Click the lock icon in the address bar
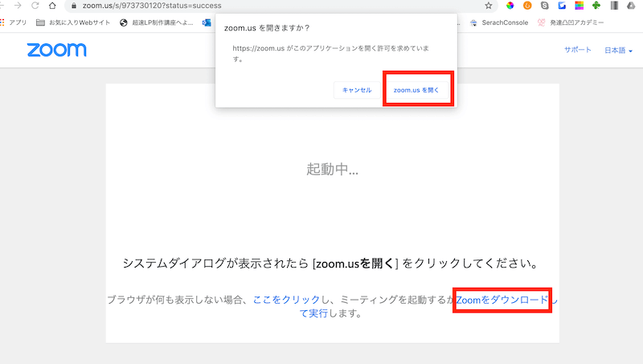Image resolution: width=643 pixels, height=364 pixels. click(x=74, y=6)
